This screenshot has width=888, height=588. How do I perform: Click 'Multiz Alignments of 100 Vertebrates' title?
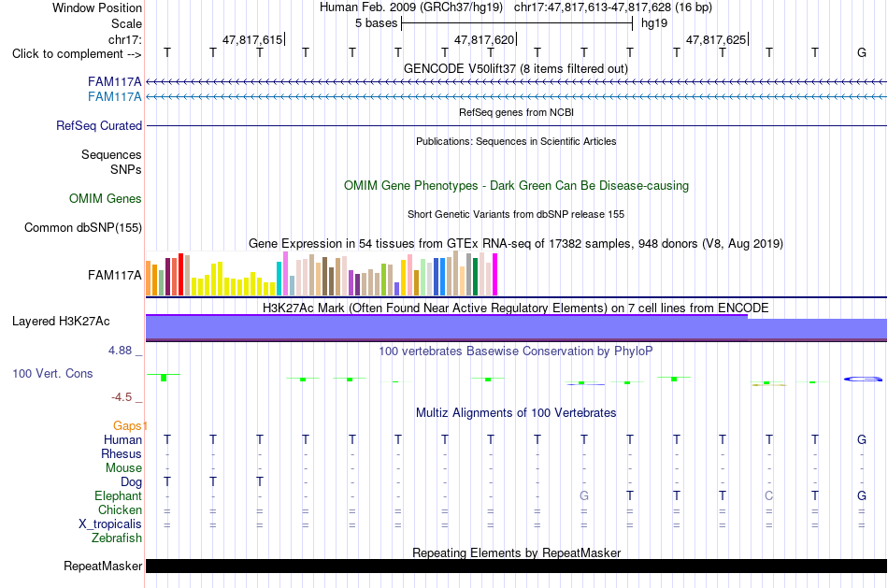516,413
